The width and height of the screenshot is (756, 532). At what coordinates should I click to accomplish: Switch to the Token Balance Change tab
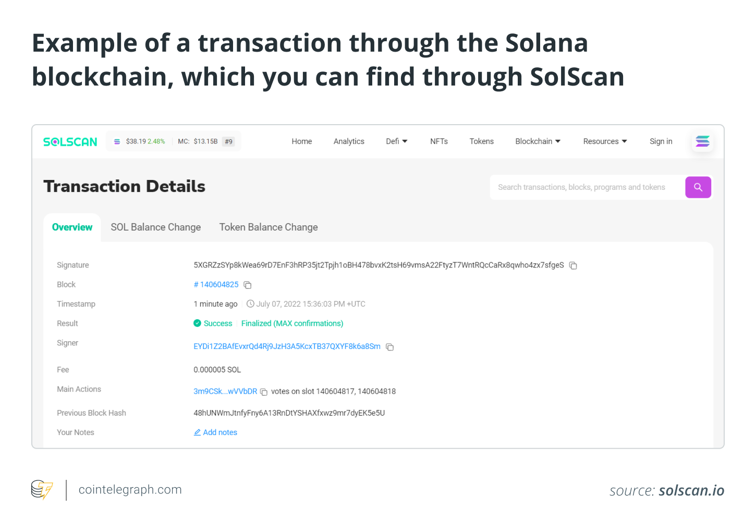click(x=269, y=227)
